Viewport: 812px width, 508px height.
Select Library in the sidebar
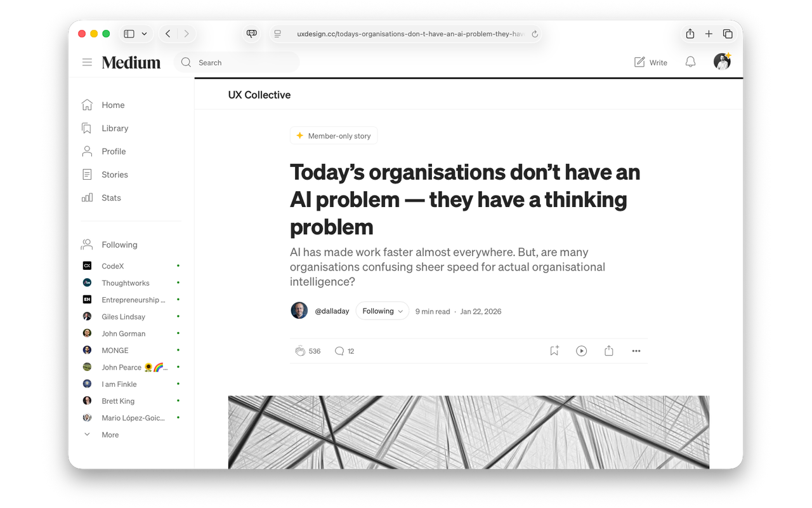[x=114, y=128]
